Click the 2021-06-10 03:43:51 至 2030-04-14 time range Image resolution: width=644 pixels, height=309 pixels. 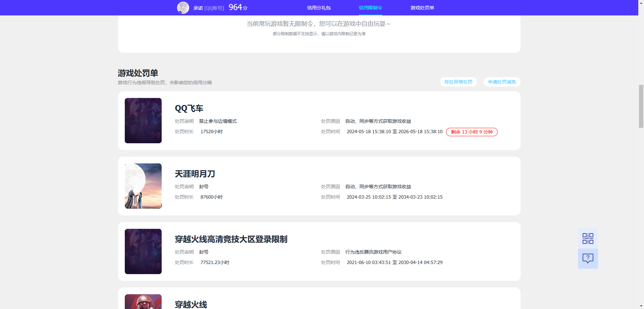[395, 262]
